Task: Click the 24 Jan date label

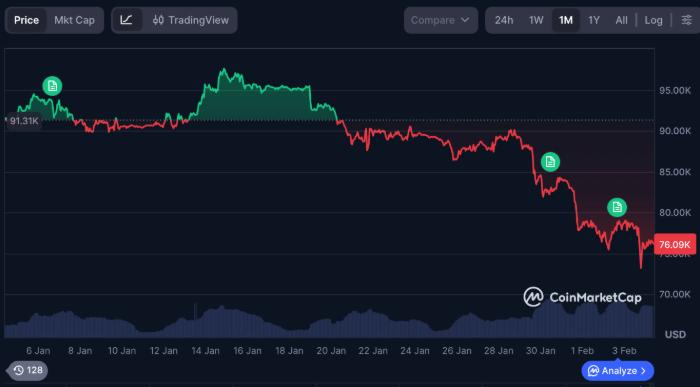Action: point(415,351)
